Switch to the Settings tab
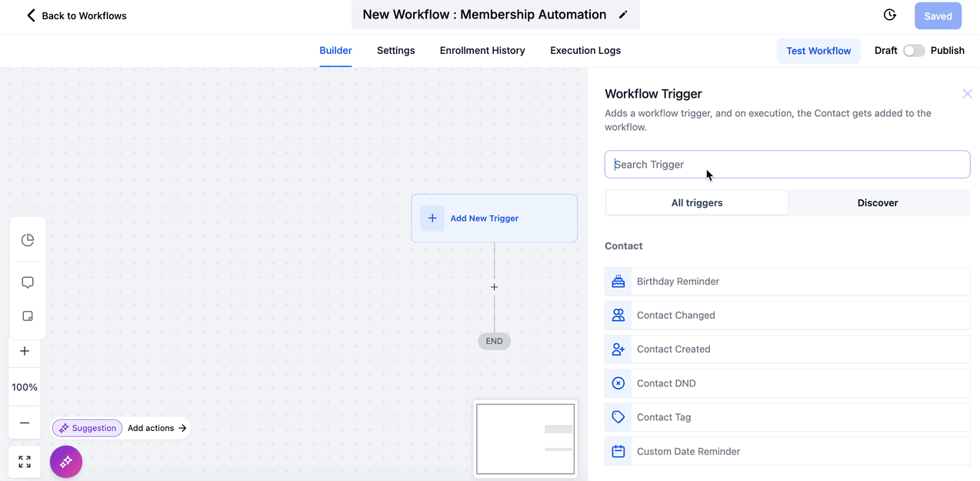Screen dimensions: 980x481 (395, 51)
